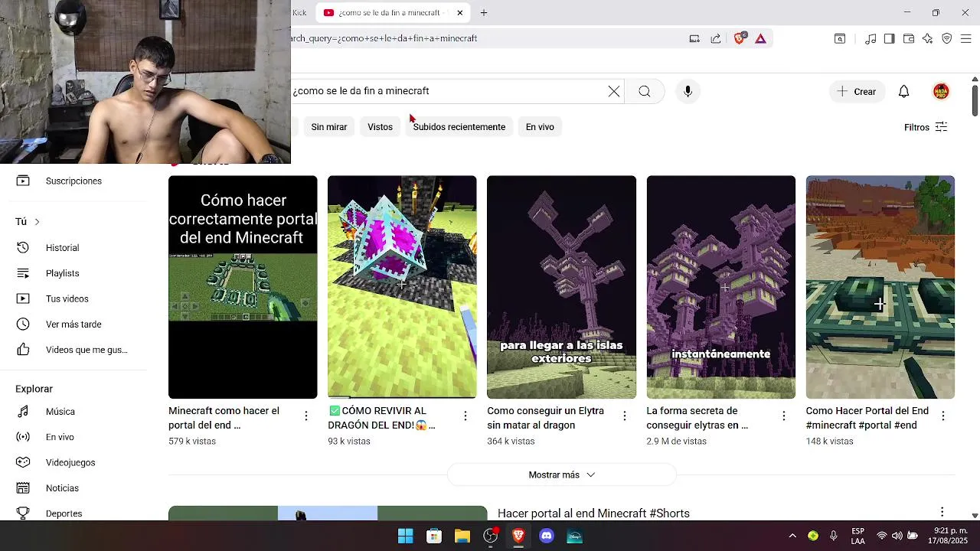Open 'La forma secreta de conseguir elytras' title

point(697,418)
